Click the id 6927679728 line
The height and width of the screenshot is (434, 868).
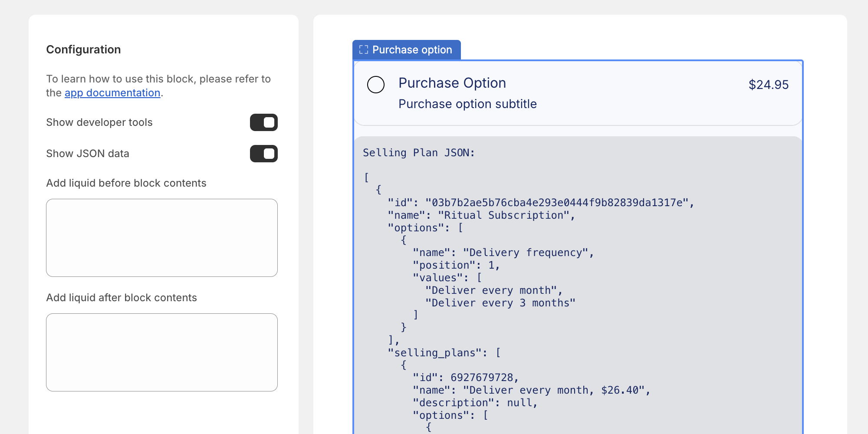466,378
